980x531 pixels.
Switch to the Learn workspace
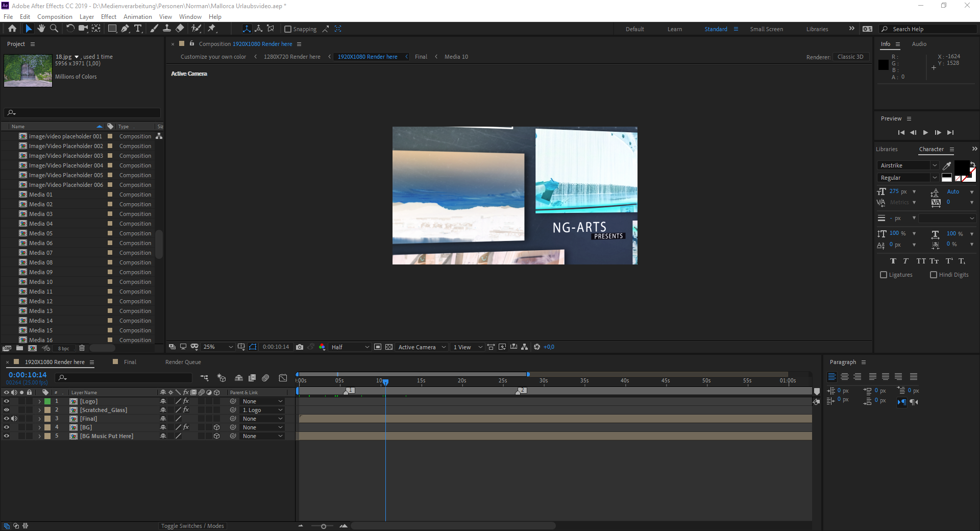(x=675, y=29)
